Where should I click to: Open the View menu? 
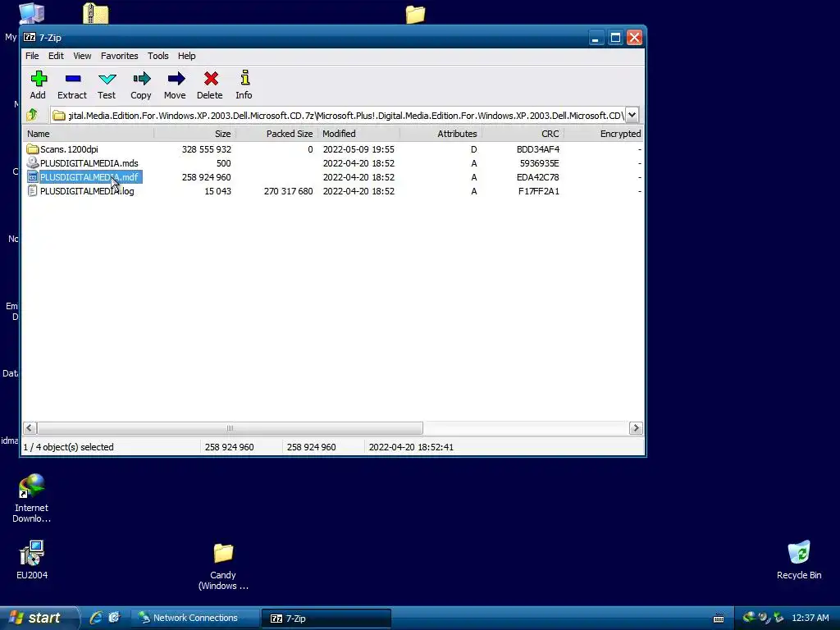pos(82,56)
